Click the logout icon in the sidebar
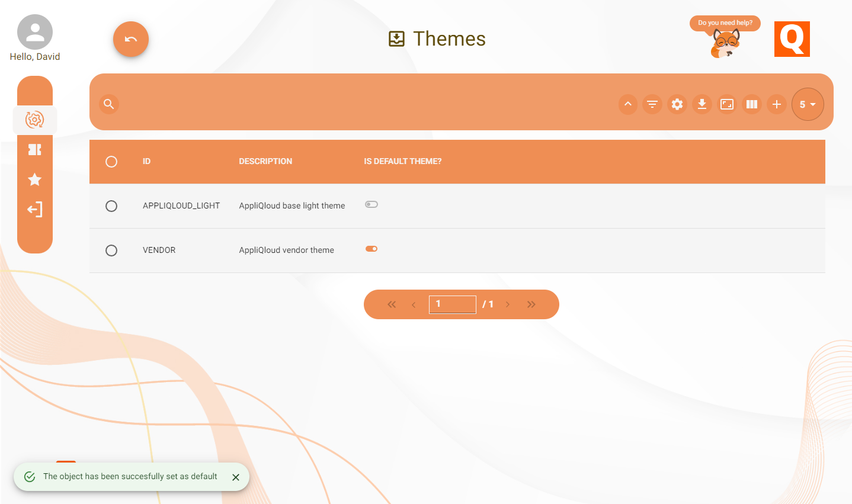 pyautogui.click(x=34, y=209)
